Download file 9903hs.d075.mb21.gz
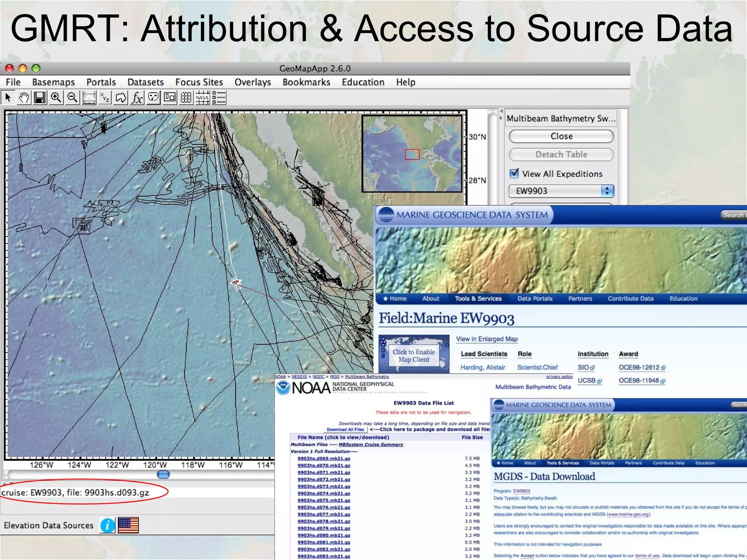747x560 pixels. (324, 501)
